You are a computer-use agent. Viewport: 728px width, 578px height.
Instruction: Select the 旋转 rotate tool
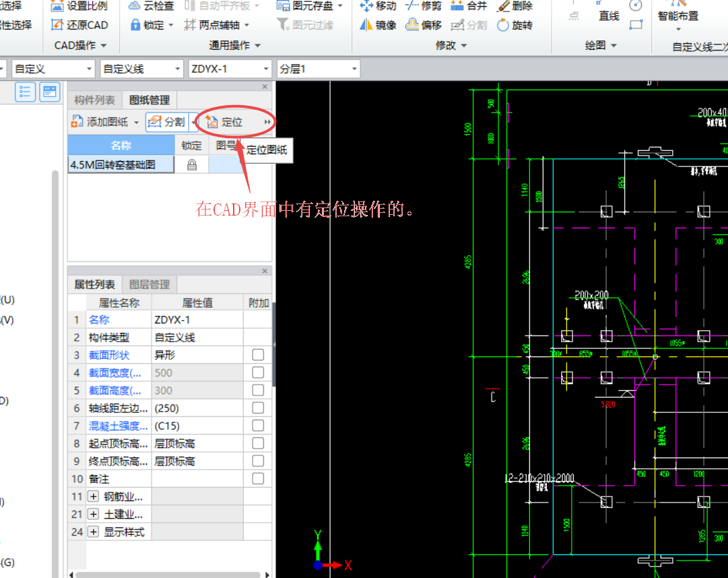click(515, 25)
